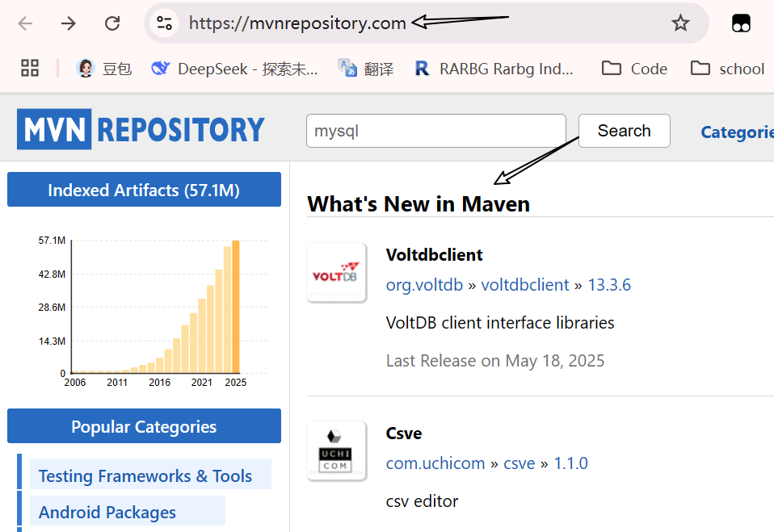Screen dimensions: 774x532
Task: Click the 'What's New in Maven' heading
Action: pyautogui.click(x=419, y=204)
